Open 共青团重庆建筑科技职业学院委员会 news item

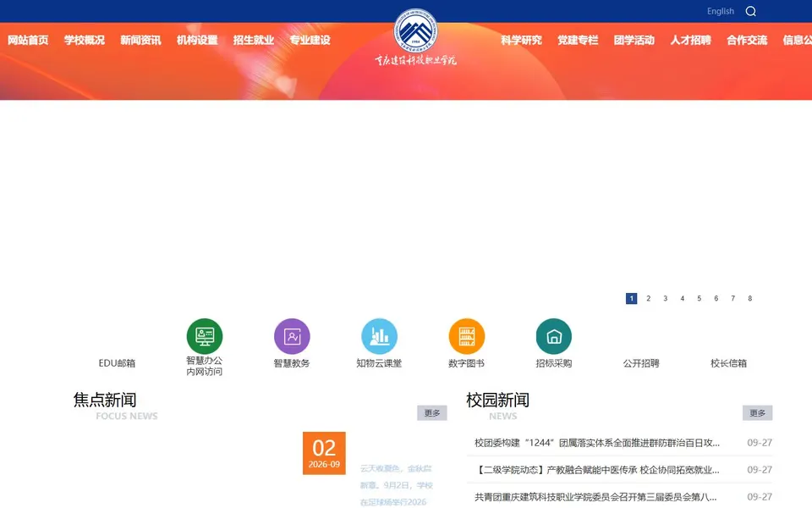595,497
